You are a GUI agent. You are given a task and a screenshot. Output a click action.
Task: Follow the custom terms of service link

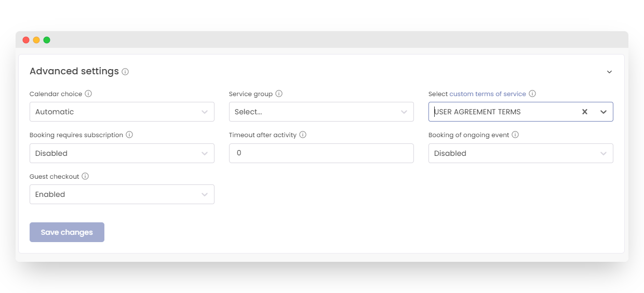487,94
